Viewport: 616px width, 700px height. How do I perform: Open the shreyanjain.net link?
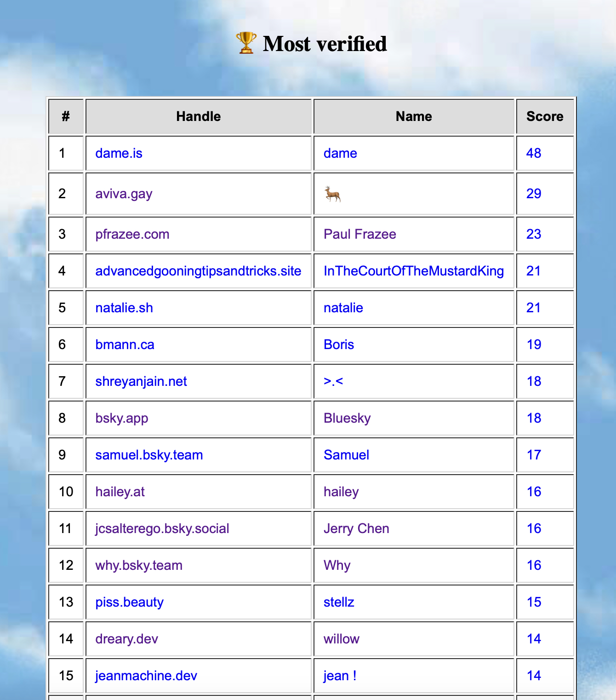tap(141, 381)
